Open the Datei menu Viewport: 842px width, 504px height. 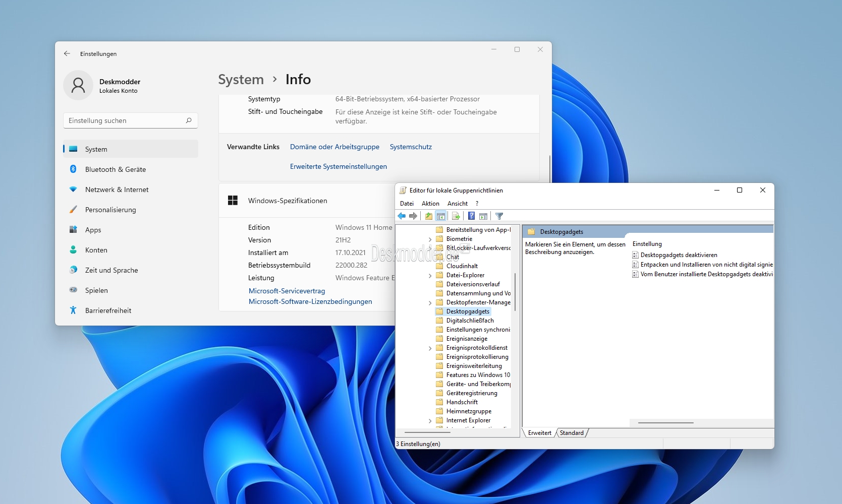407,204
